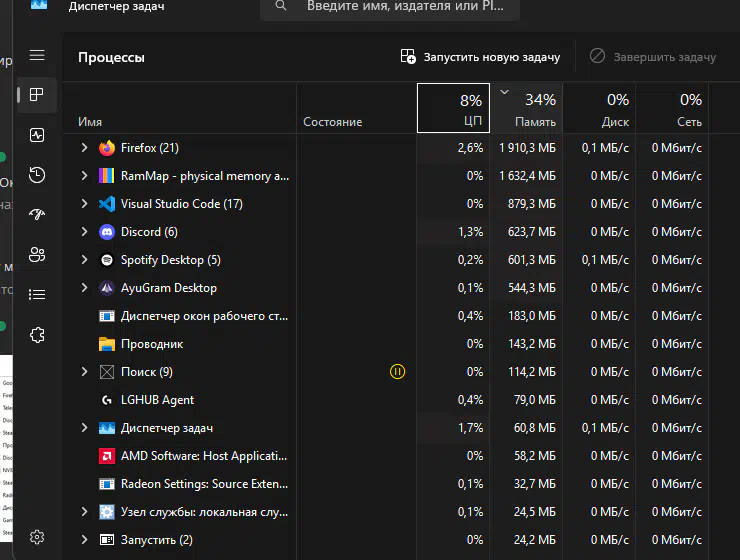The image size is (740, 560).
Task: Expand the Firefox (21) process group
Action: point(84,148)
